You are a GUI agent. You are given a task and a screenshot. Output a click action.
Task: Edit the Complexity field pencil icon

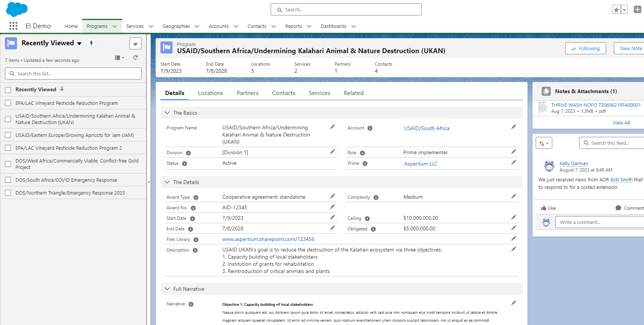(514, 196)
